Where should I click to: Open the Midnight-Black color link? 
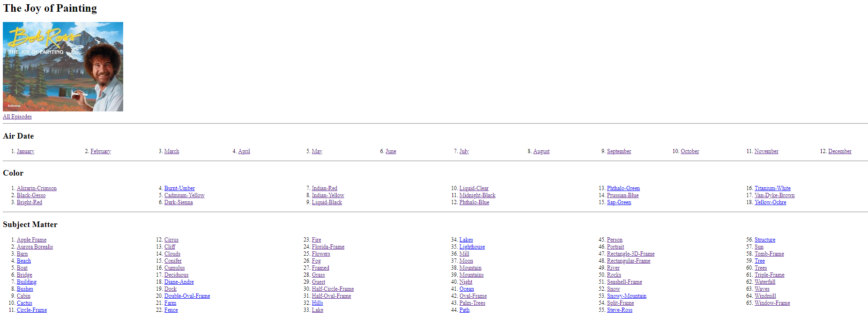[477, 195]
